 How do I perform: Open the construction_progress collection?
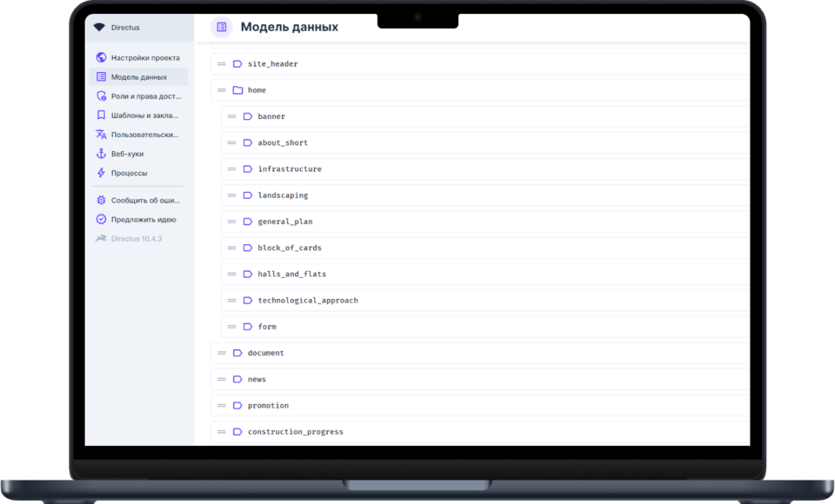[x=480, y=432]
